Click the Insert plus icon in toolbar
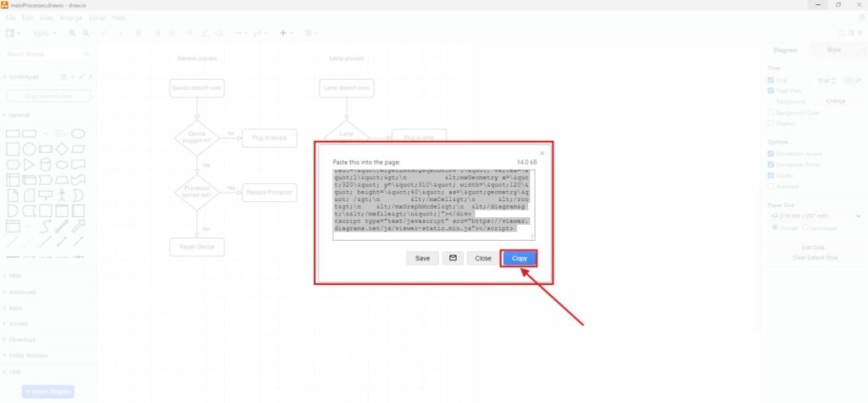Image resolution: width=868 pixels, height=403 pixels. [x=285, y=33]
